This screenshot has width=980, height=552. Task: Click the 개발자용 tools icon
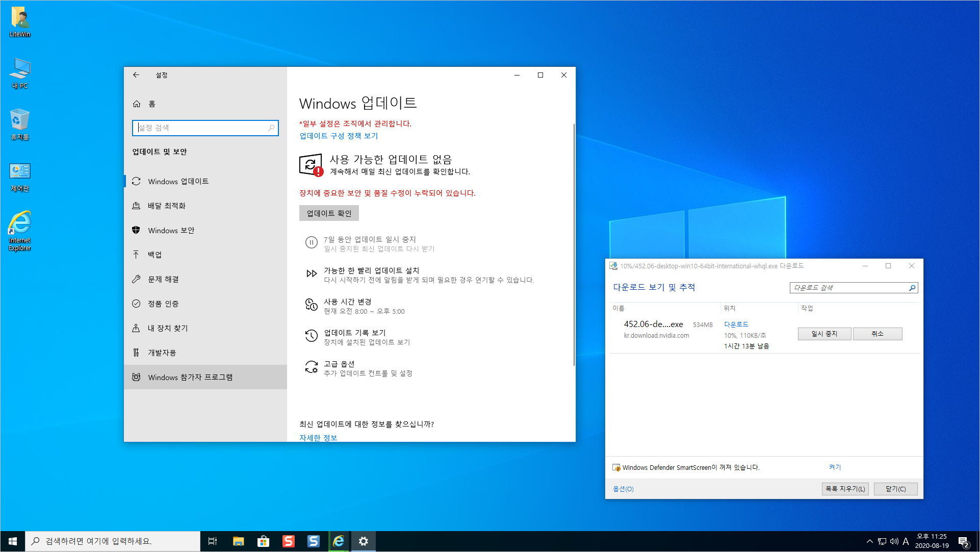[136, 353]
